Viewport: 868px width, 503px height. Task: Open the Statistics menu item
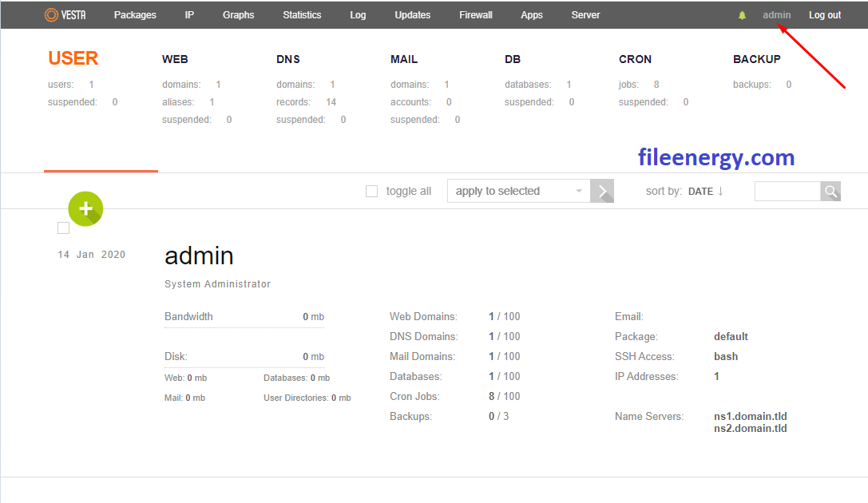point(302,15)
